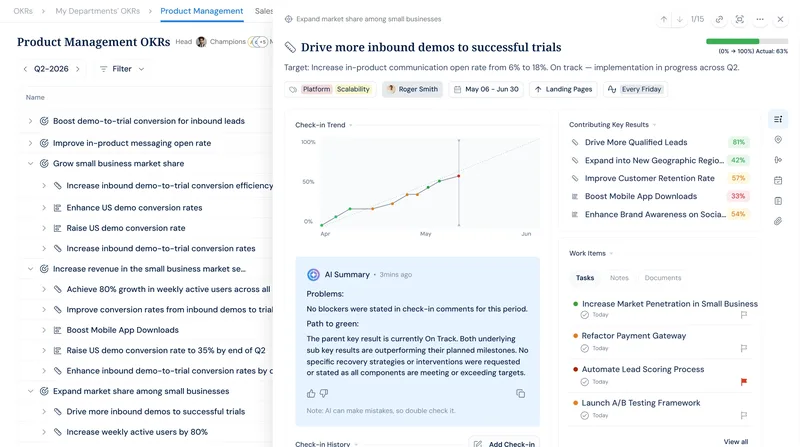Click the red latest data point on trend chart

pyautogui.click(x=459, y=176)
